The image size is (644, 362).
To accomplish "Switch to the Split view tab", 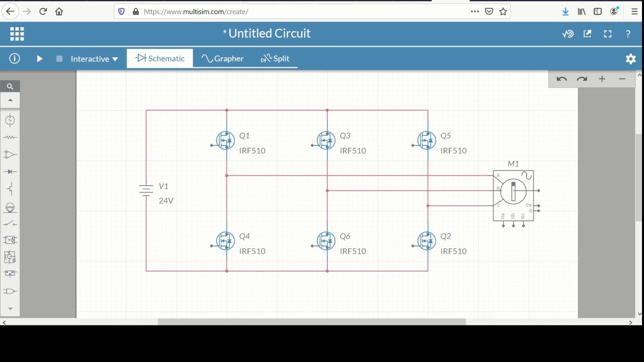I will (x=275, y=58).
